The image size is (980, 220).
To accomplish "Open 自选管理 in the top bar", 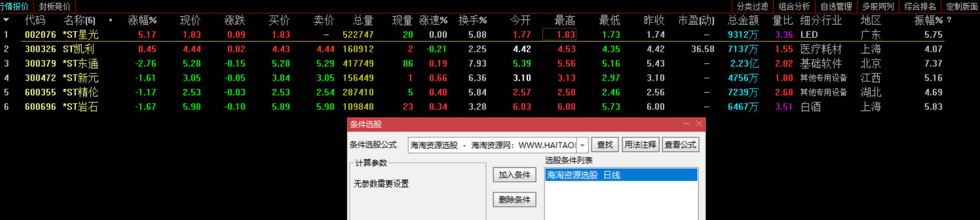I will pos(836,6).
